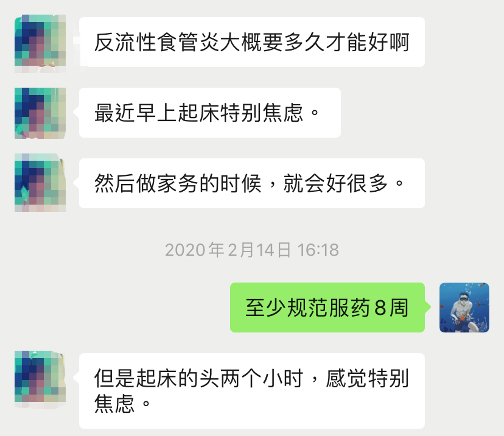Screen dimensions: 504x436
Task: Select last message 但是起床的头两个小时
Action: 252,391
